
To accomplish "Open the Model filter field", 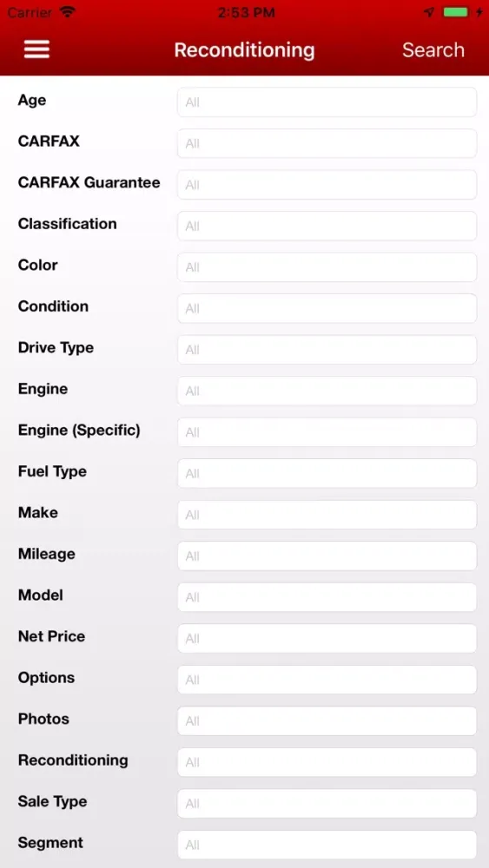I will click(327, 597).
